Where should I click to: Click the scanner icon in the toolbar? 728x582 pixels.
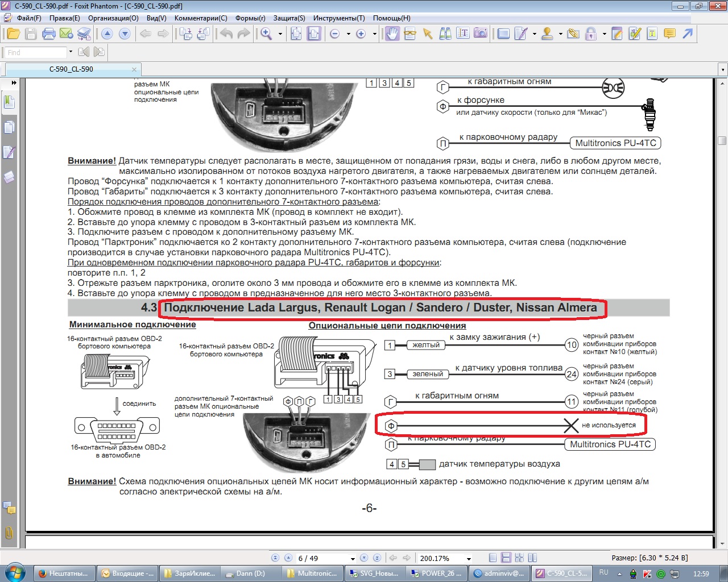click(84, 34)
